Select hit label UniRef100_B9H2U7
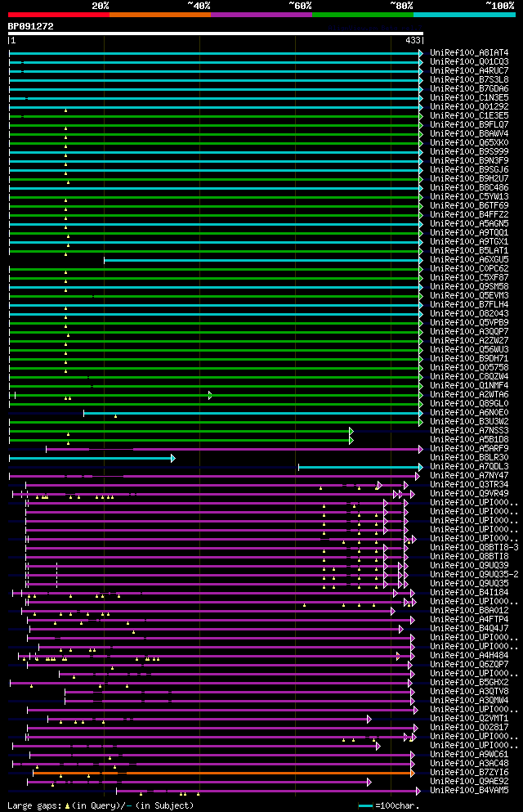 click(x=469, y=178)
